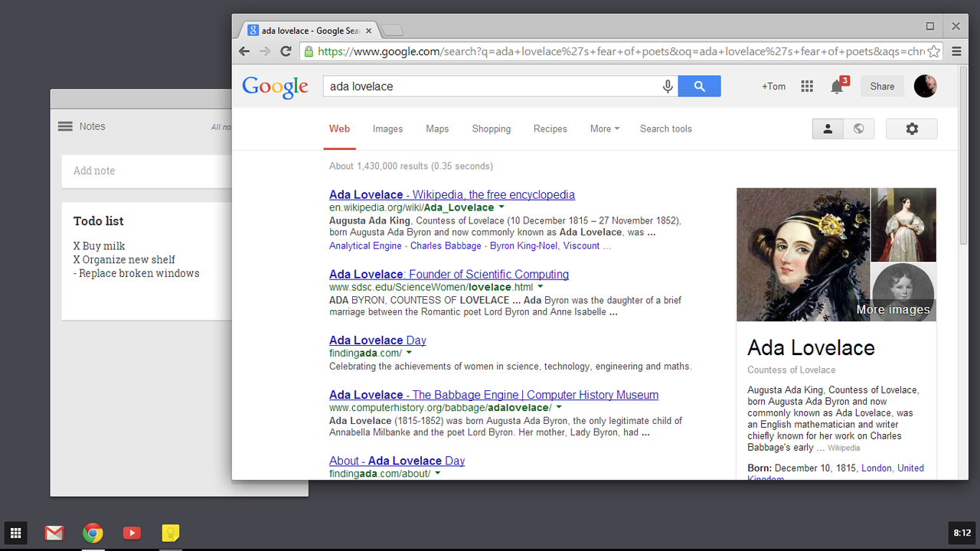Screen dimensions: 980x551
Task: Open the More search categories dropdown
Action: pos(604,129)
